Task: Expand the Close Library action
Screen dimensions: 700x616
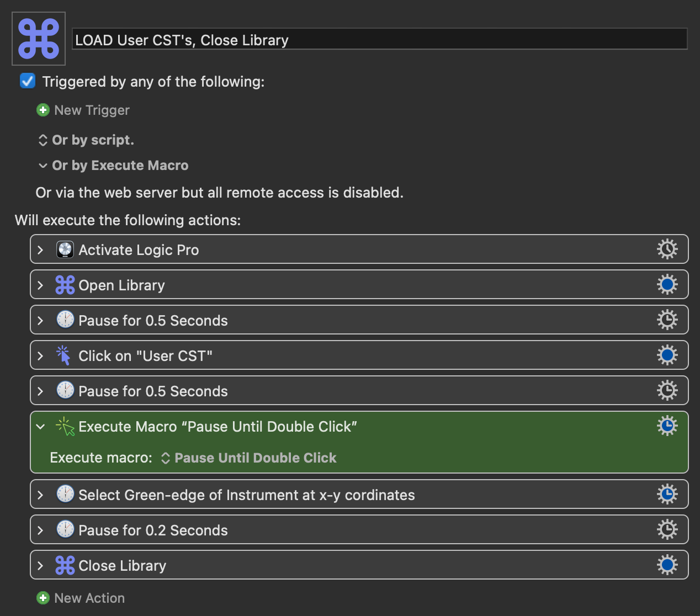Action: pyautogui.click(x=40, y=566)
